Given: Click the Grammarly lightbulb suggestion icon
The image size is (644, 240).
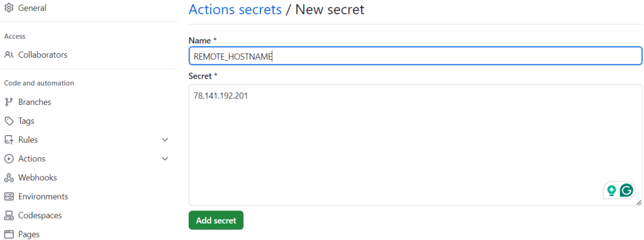Looking at the screenshot, I should 611,190.
